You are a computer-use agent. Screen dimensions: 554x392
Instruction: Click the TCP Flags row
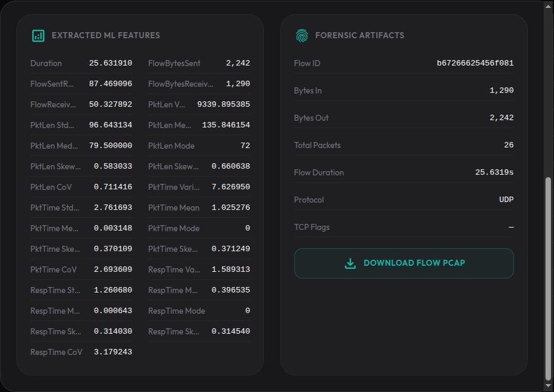point(404,227)
